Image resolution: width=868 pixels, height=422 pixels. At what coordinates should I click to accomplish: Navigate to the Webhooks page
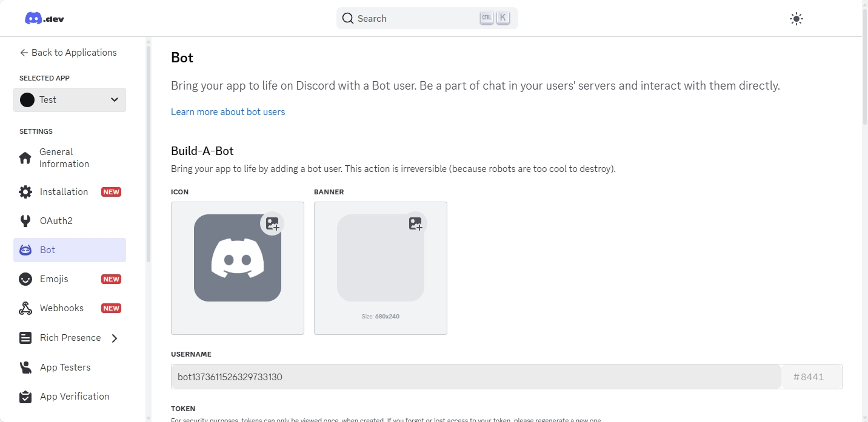point(70,308)
